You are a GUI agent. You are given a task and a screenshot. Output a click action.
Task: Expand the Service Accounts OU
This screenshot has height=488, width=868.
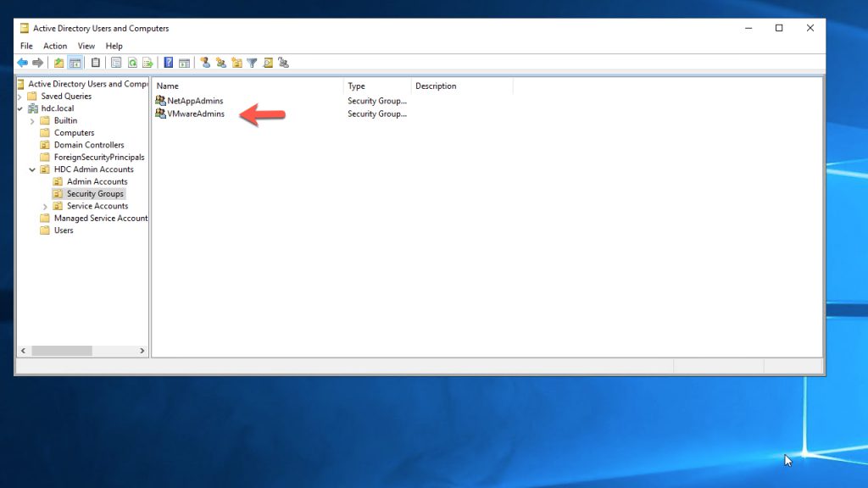(x=46, y=207)
